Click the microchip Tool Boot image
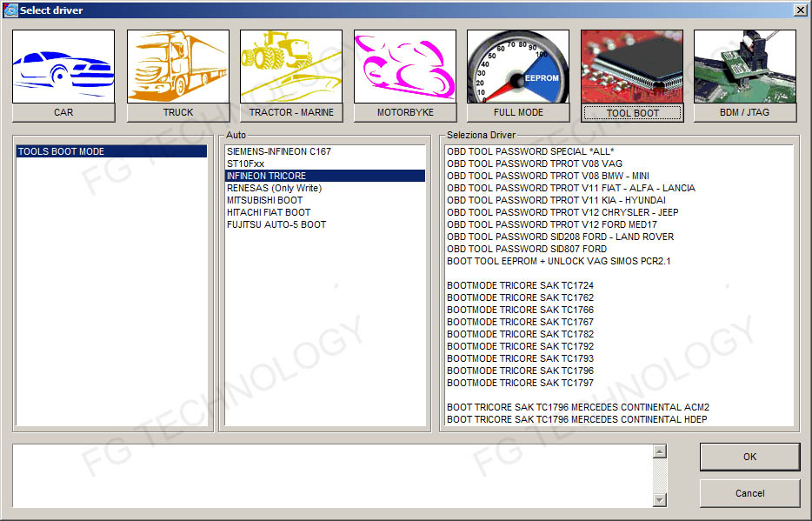Screen dimensions: 812x521 (632, 66)
